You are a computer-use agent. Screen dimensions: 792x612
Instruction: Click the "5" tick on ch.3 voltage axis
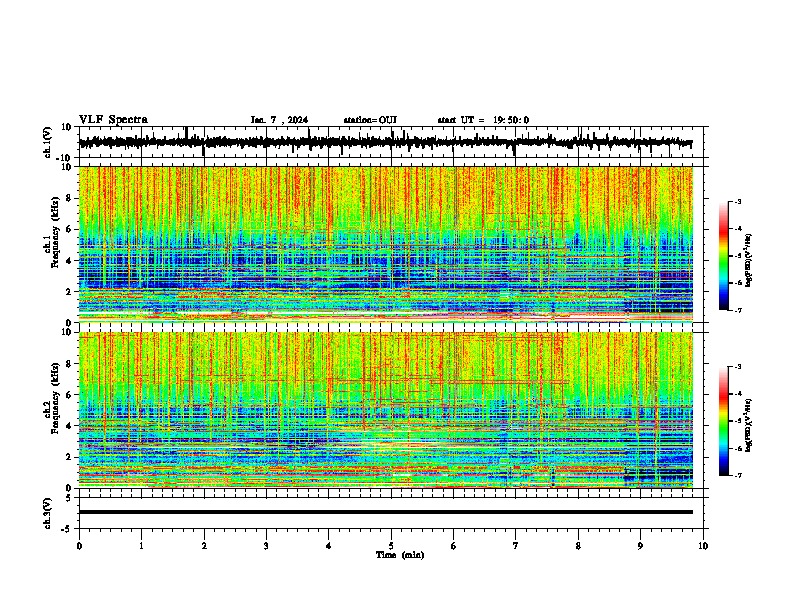coord(70,498)
